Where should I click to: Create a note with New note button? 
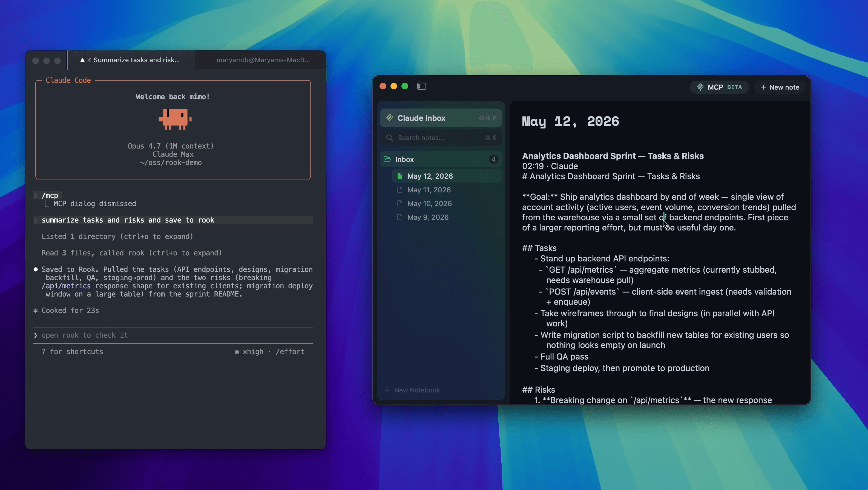point(780,87)
